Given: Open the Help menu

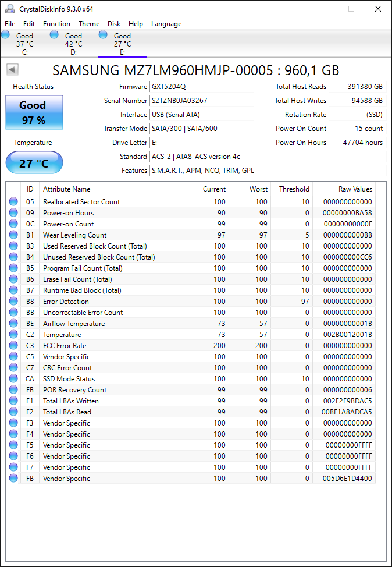Looking at the screenshot, I should [136, 24].
